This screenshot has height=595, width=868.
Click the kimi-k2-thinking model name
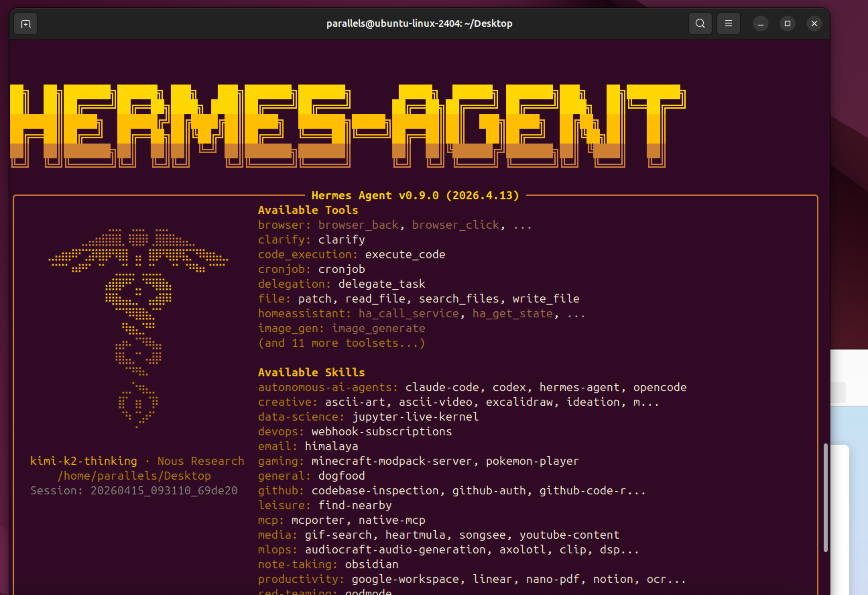83,461
